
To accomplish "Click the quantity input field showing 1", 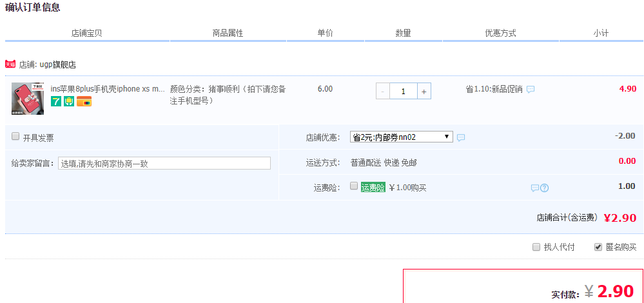I will tap(404, 91).
